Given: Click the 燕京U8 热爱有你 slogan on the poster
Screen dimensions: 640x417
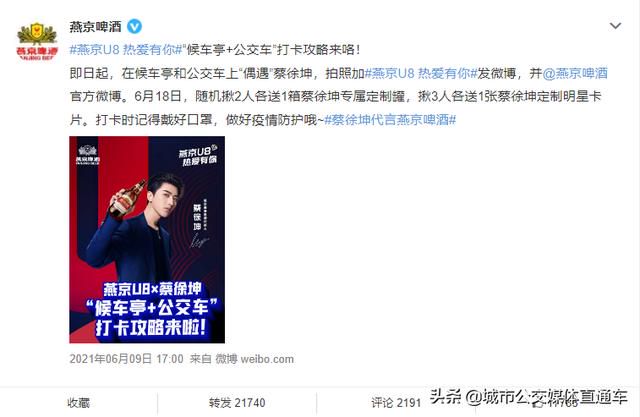Looking at the screenshot, I should 198,155.
